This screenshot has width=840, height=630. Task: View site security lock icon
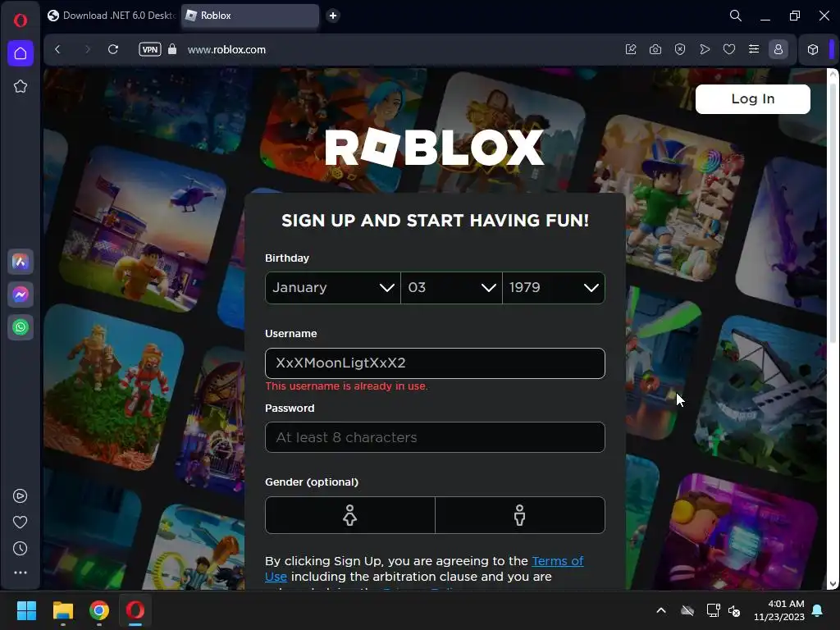click(x=172, y=49)
